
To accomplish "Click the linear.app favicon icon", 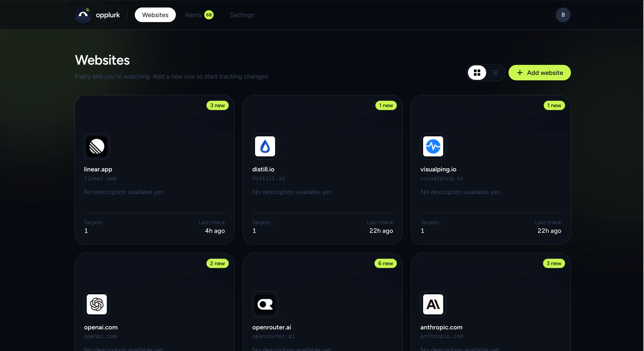I will coord(97,146).
